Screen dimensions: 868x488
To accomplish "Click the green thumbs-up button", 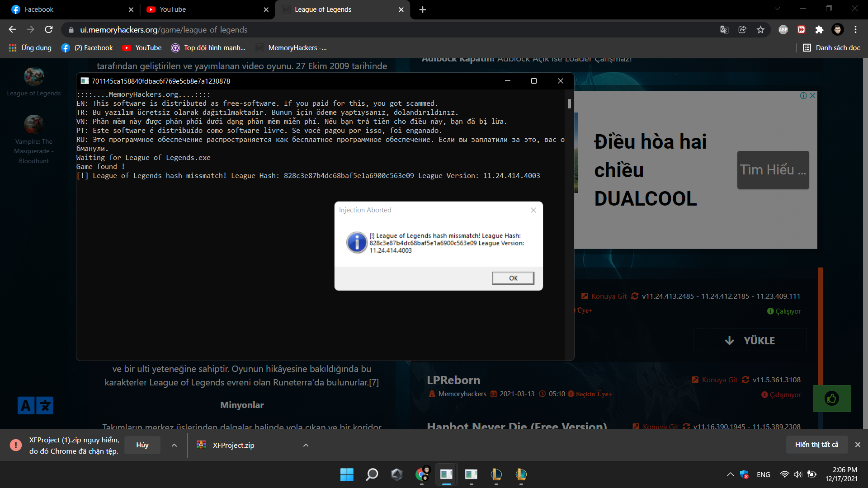I will click(832, 399).
